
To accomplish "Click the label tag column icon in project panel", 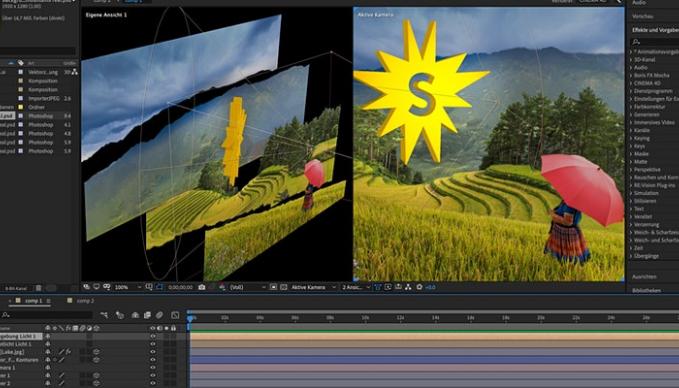I will [20, 63].
